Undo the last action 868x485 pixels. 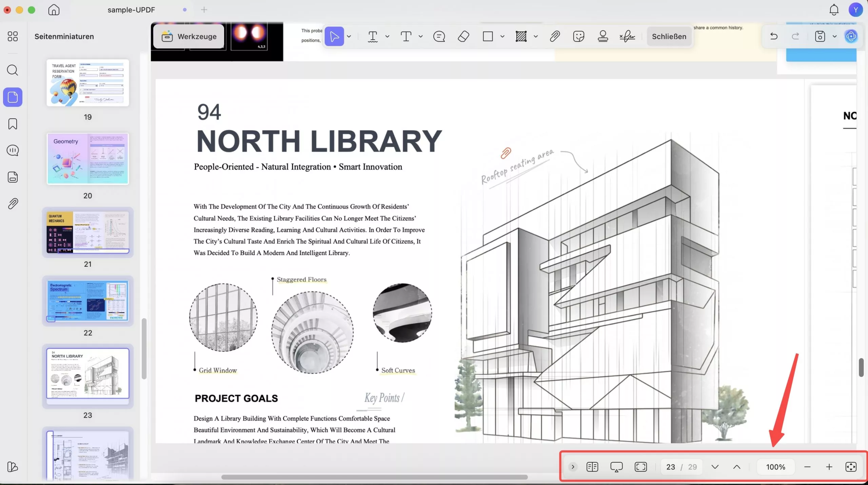click(774, 36)
